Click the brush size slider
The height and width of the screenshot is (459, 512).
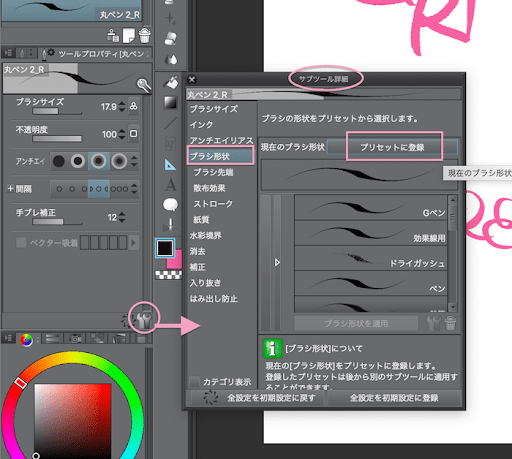coord(57,111)
